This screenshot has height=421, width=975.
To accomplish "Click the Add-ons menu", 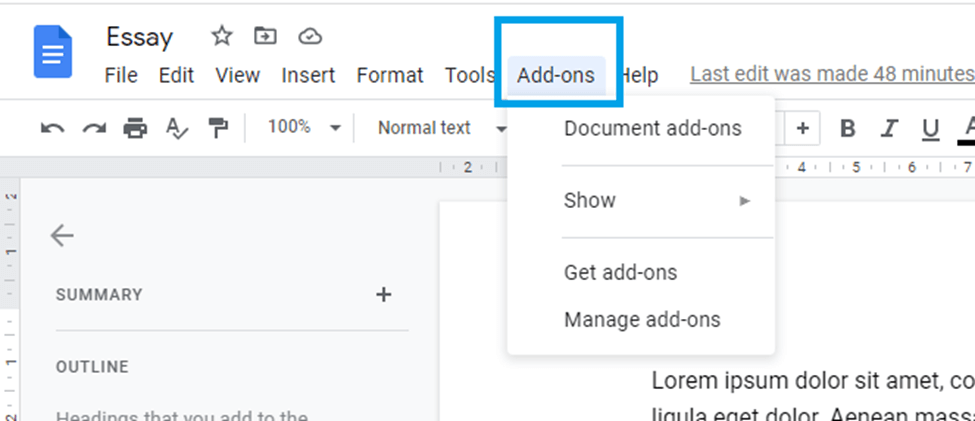I will [556, 76].
